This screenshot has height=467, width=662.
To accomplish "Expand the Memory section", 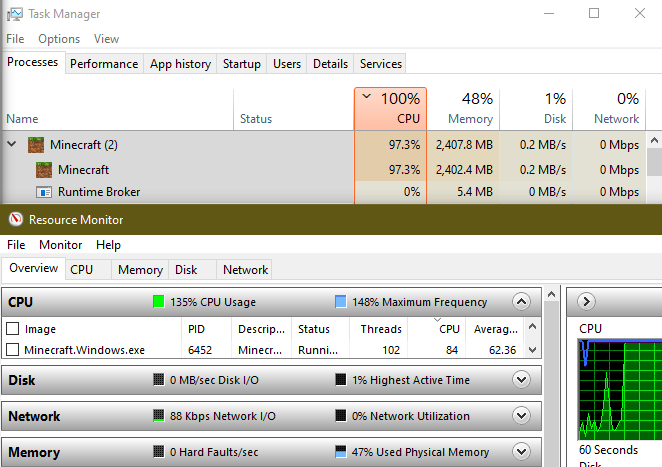I will pyautogui.click(x=521, y=452).
